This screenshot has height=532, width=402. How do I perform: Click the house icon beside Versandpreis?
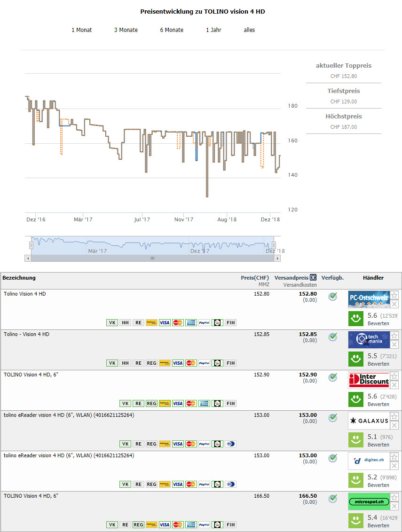point(314,278)
